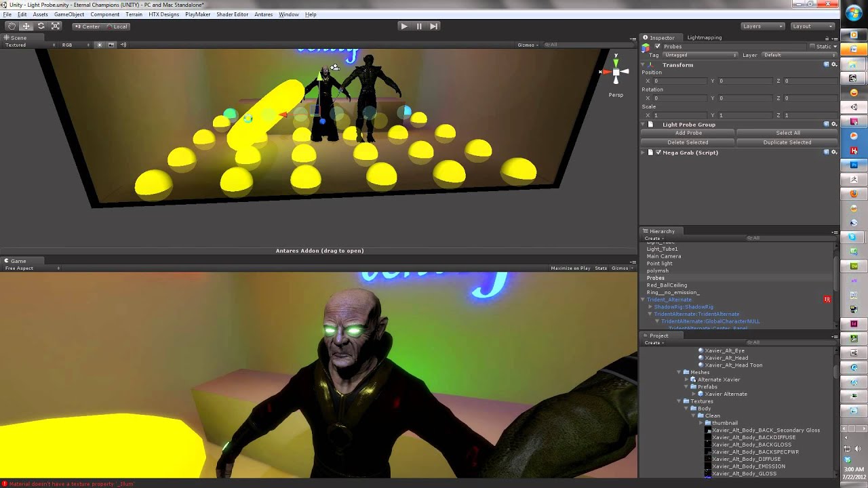
Task: Open the Static options dropdown arrow
Action: 835,46
